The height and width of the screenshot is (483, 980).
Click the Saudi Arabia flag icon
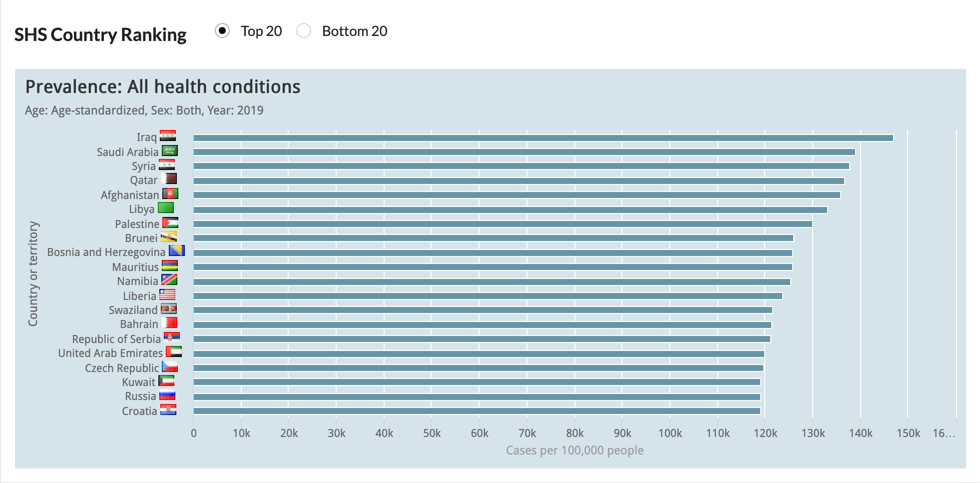coord(170,151)
